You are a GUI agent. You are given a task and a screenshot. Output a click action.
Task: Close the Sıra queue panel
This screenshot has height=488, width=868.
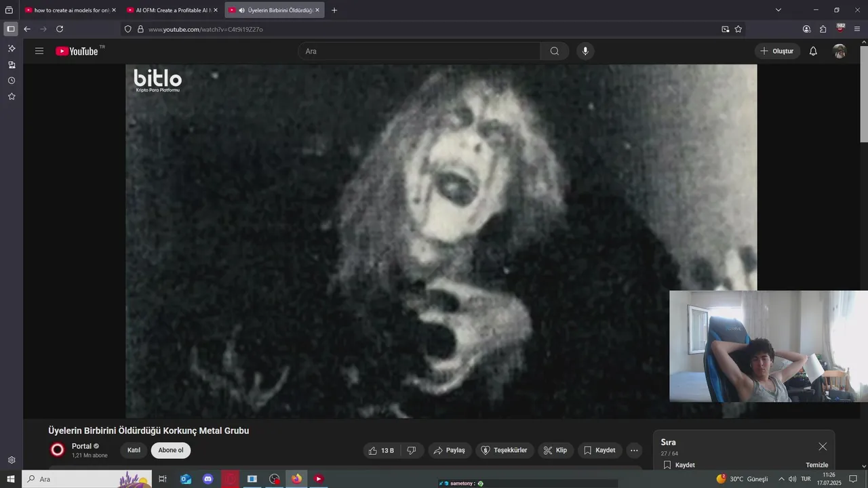pos(823,446)
